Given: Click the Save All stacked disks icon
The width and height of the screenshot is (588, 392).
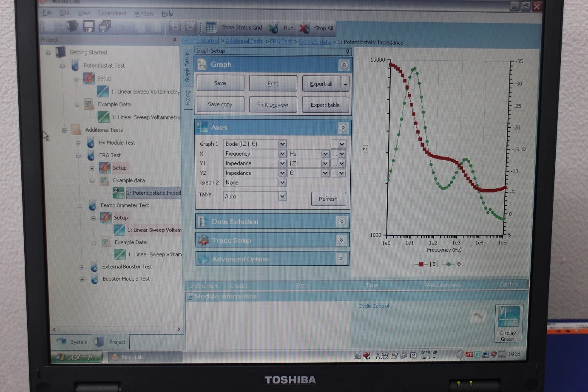Looking at the screenshot, I should click(x=105, y=27).
